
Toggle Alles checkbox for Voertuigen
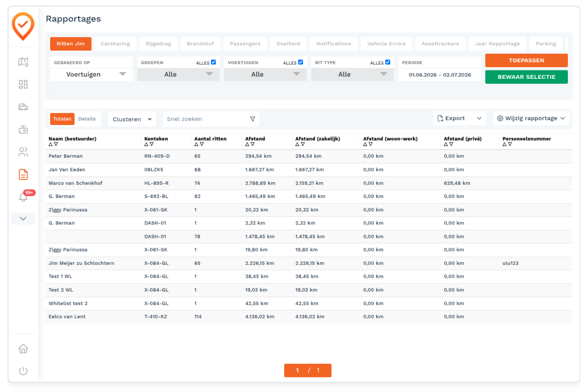click(x=300, y=62)
